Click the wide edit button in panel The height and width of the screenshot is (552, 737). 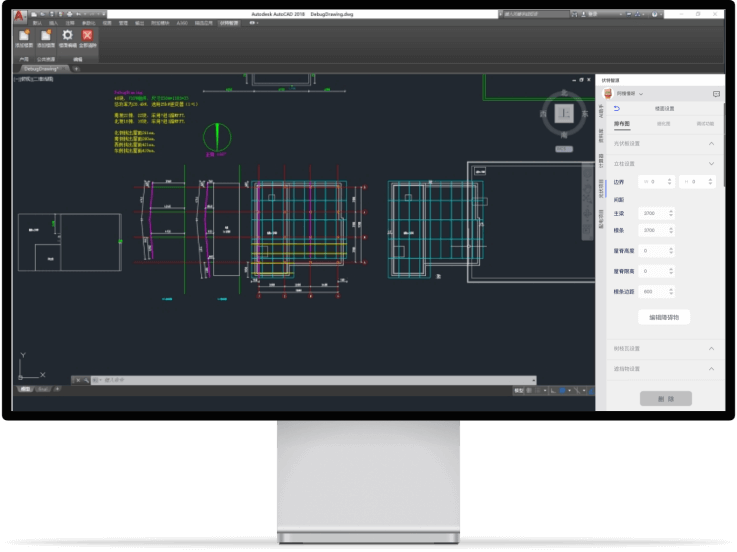point(664,317)
